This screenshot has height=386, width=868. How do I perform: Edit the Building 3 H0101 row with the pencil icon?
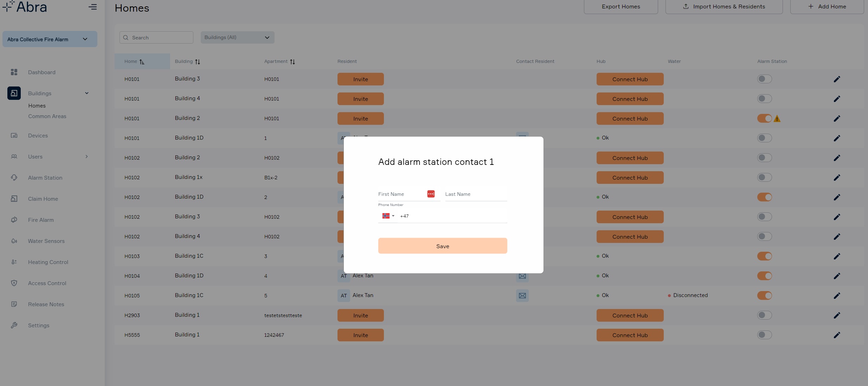point(837,79)
